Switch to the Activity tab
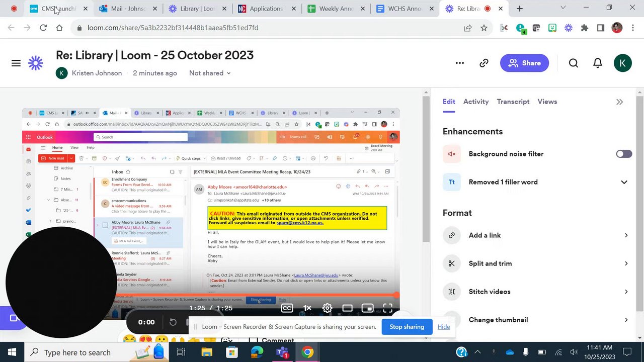 (x=476, y=102)
